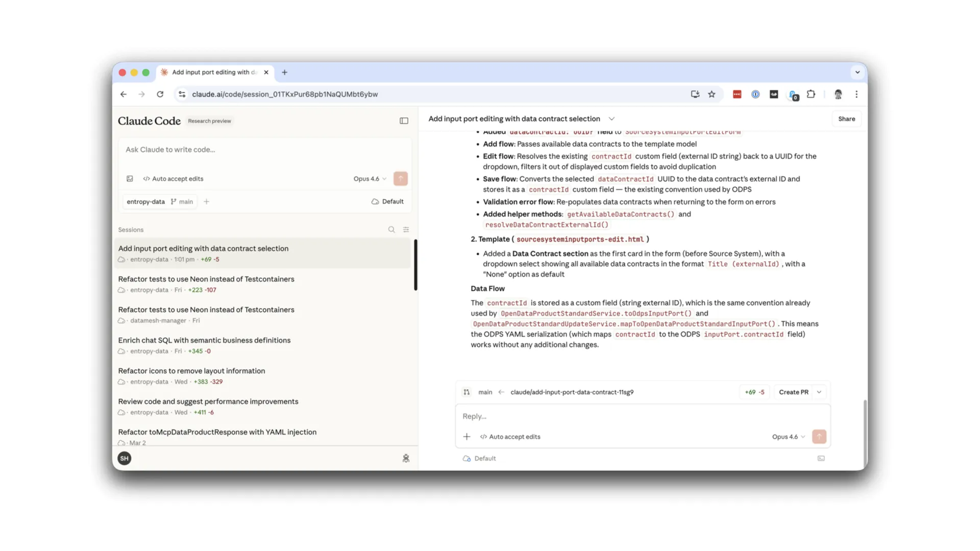
Task: Click the attach image icon in prompt box
Action: click(130, 179)
